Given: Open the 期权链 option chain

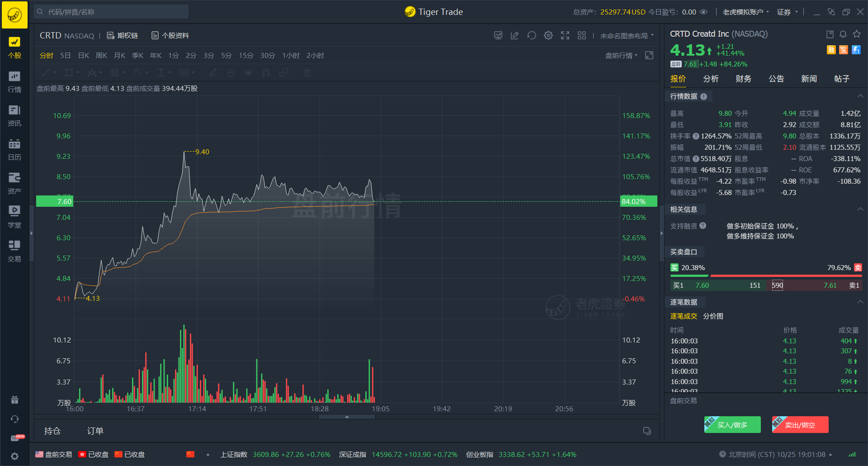Looking at the screenshot, I should pos(123,35).
